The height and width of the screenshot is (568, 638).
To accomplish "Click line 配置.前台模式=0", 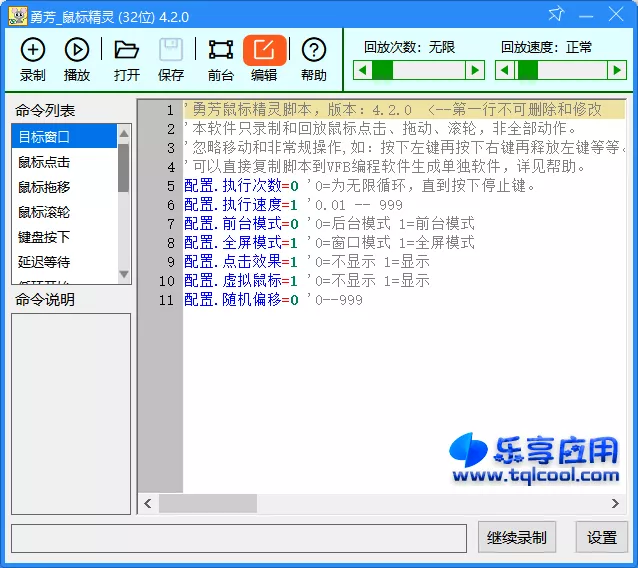I will [x=241, y=224].
